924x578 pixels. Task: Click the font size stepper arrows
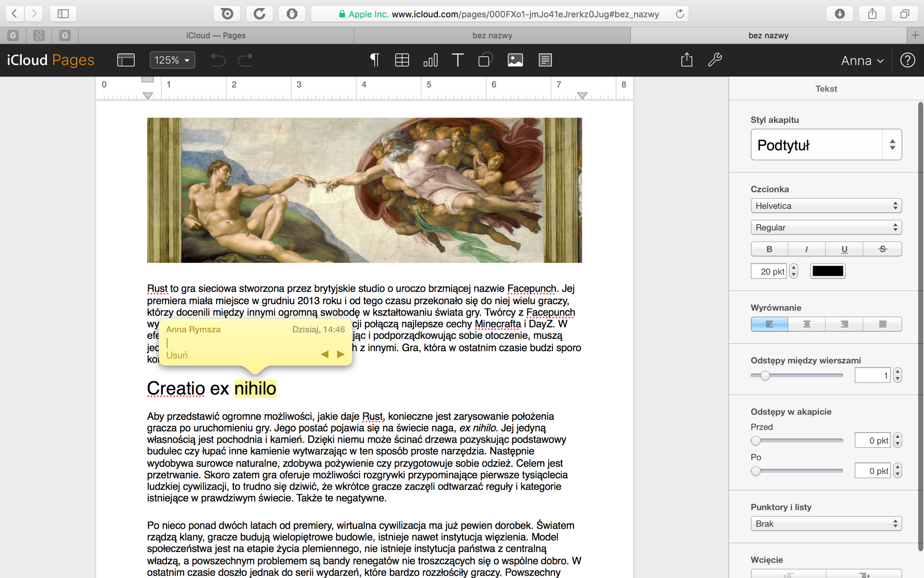(x=794, y=271)
